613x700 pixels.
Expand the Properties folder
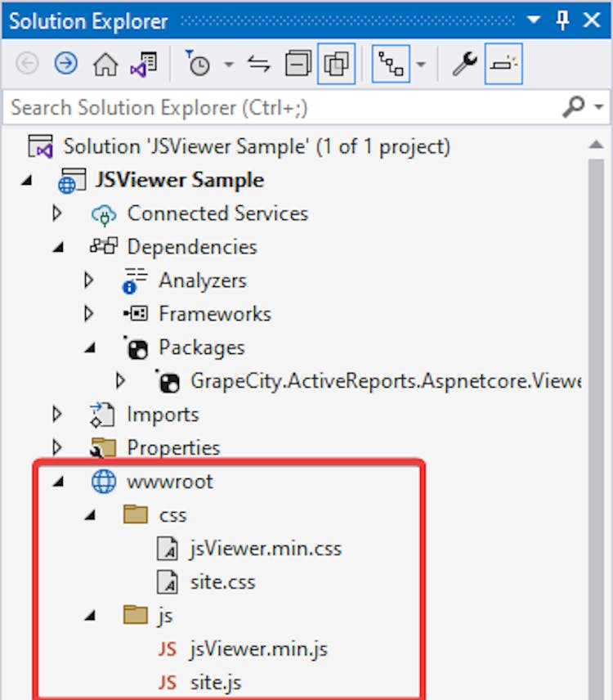(x=57, y=447)
